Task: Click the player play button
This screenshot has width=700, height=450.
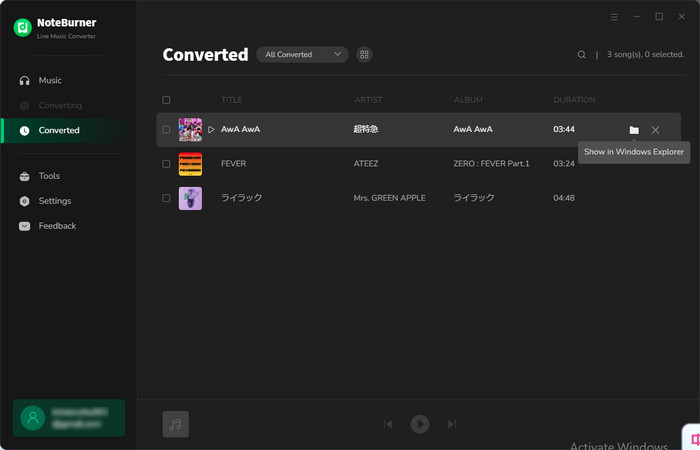Action: [420, 424]
